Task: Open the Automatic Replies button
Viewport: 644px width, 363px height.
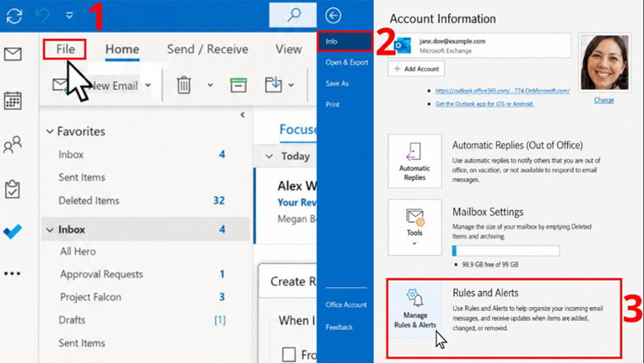Action: point(414,161)
